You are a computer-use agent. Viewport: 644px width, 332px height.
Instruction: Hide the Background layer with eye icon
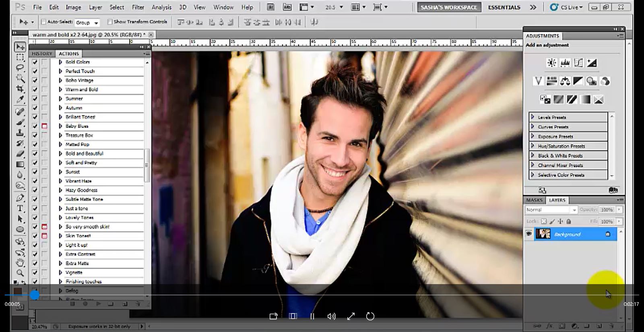(x=529, y=234)
